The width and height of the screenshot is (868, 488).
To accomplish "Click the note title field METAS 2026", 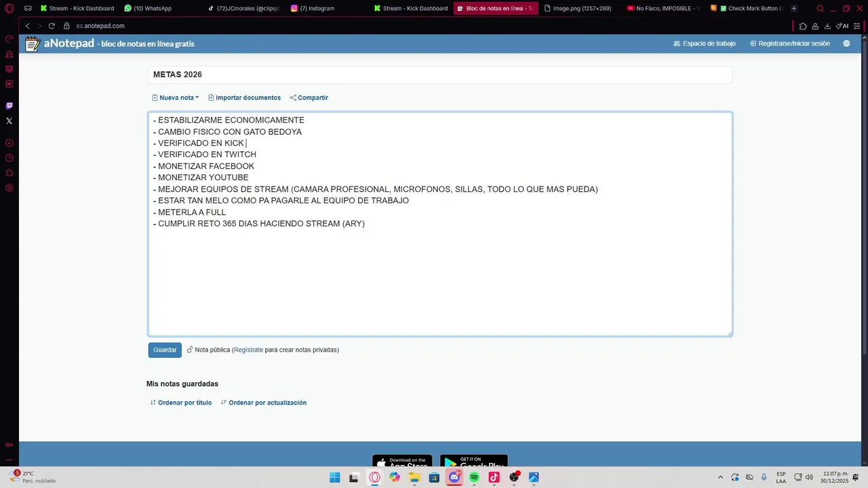I will click(x=440, y=75).
